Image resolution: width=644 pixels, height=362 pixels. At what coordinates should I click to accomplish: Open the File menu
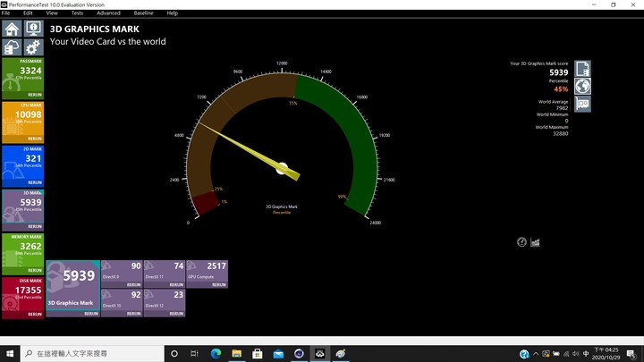coord(5,13)
